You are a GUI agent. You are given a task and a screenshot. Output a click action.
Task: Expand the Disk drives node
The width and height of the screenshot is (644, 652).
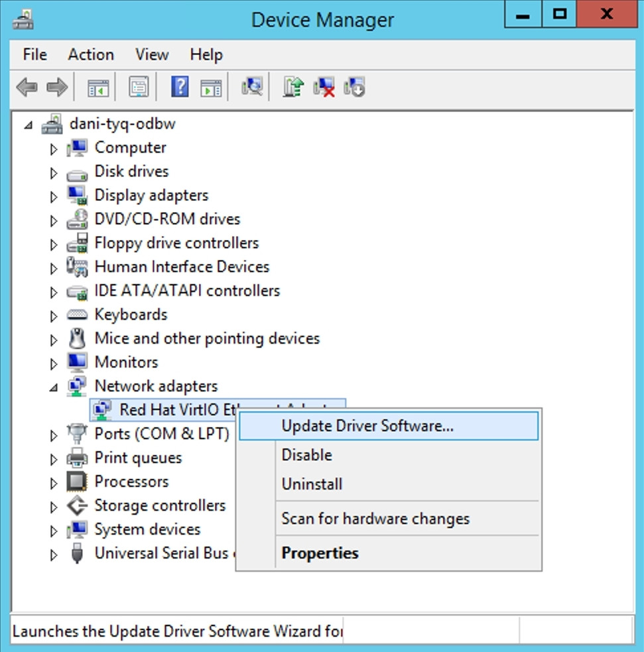(x=54, y=172)
